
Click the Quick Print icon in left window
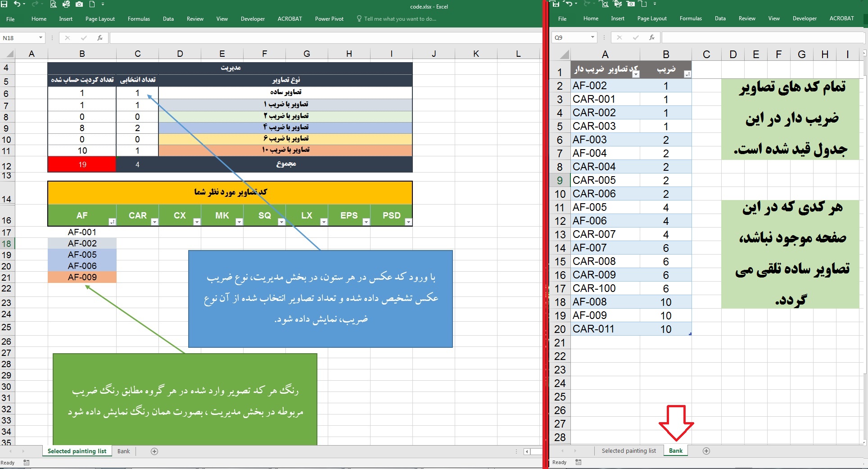66,4
